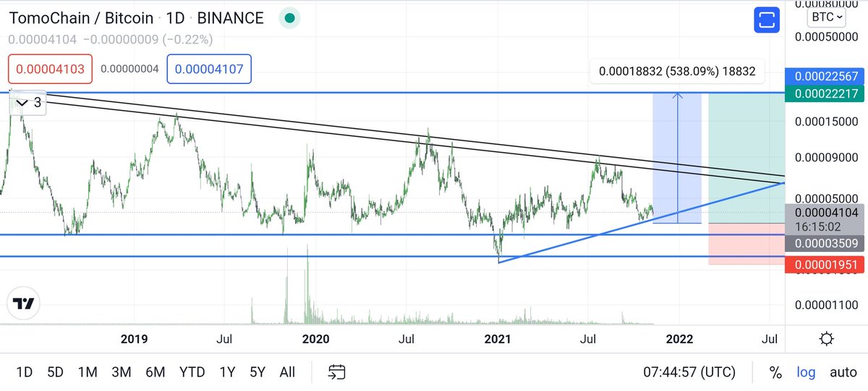Toggle percent scale mode
868x391 pixels.
(775, 372)
